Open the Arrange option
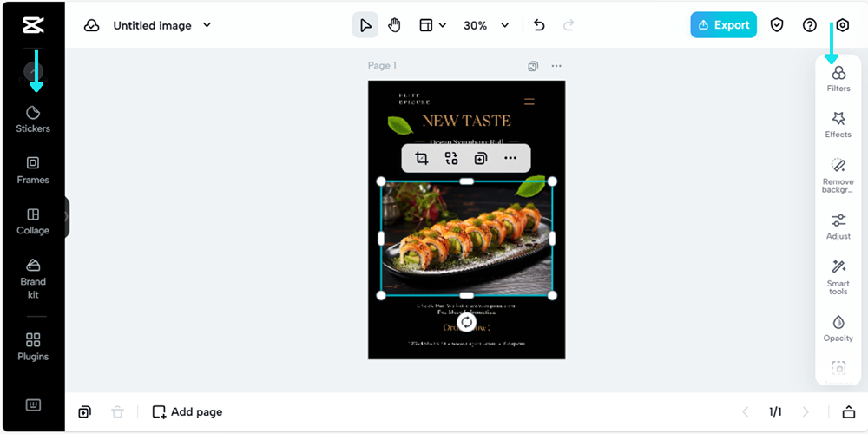The width and height of the screenshot is (868, 434). (838, 372)
